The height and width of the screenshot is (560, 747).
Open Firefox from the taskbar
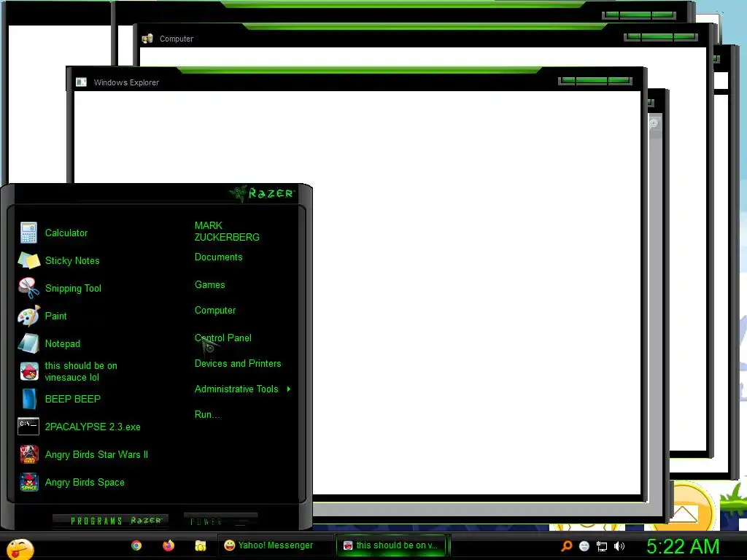pos(169,545)
